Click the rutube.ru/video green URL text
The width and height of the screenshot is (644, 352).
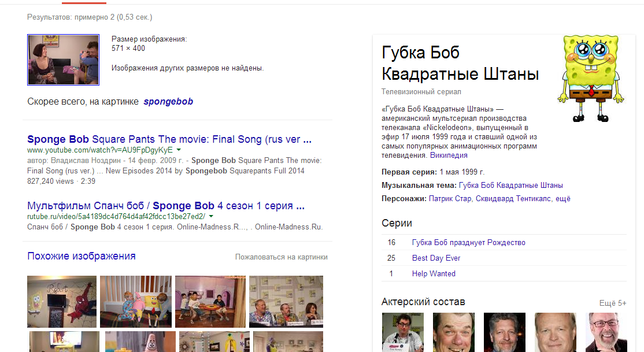click(x=116, y=216)
